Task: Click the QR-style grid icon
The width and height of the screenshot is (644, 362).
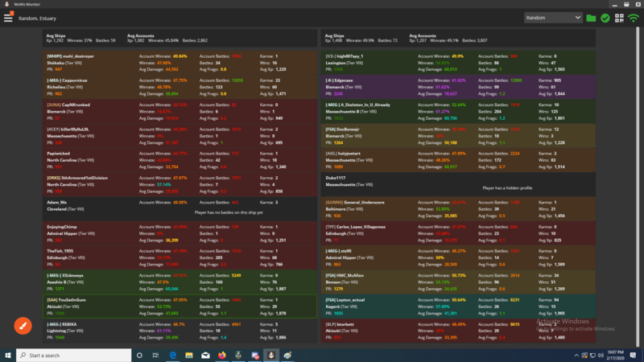Action: coord(619,18)
